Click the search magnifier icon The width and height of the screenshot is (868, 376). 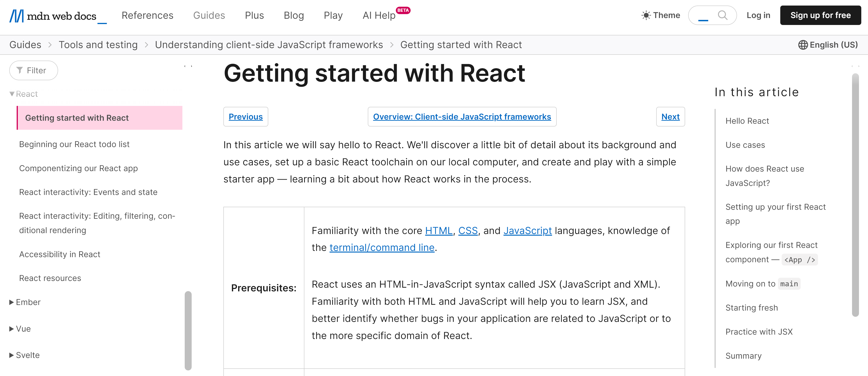coord(722,15)
